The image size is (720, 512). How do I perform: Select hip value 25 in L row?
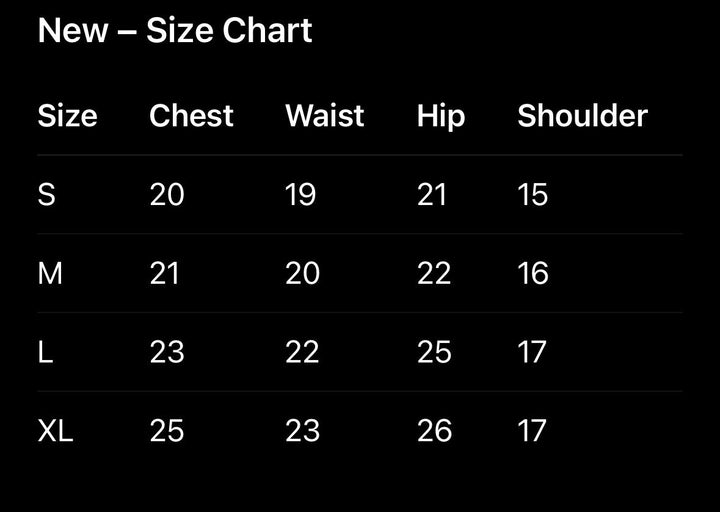tap(434, 352)
